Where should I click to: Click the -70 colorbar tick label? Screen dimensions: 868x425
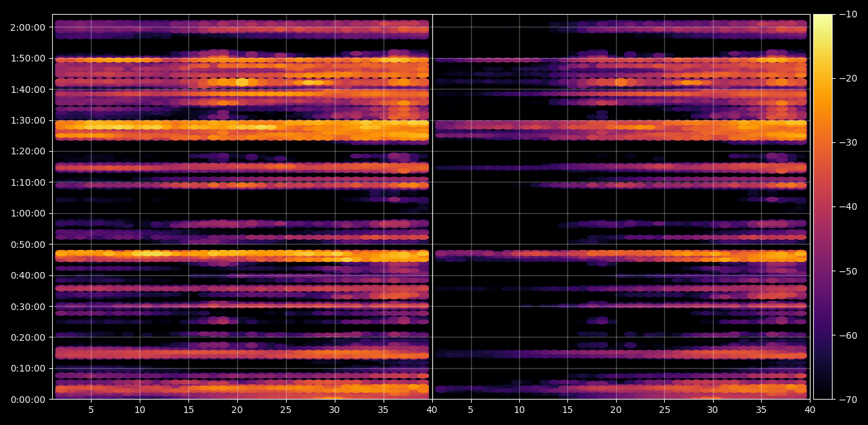point(848,399)
